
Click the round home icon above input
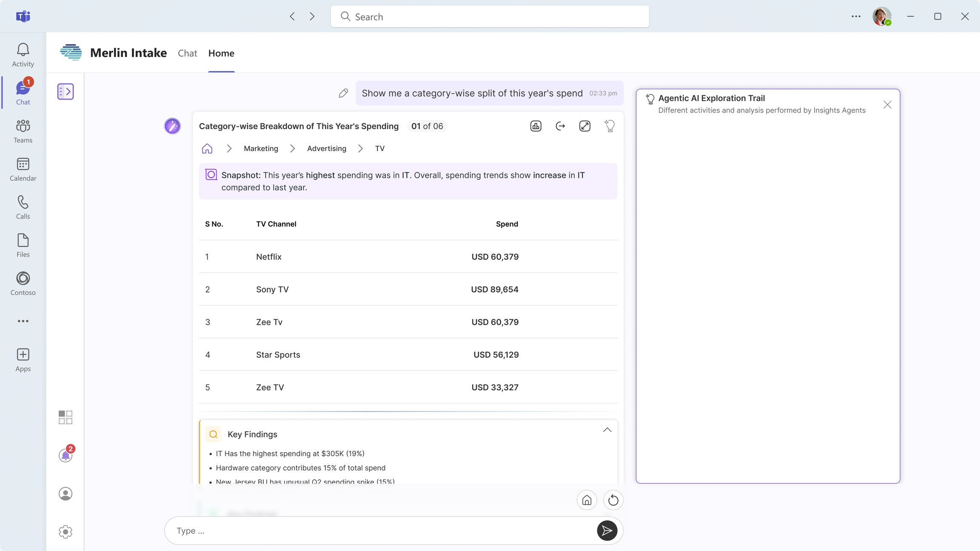click(587, 500)
